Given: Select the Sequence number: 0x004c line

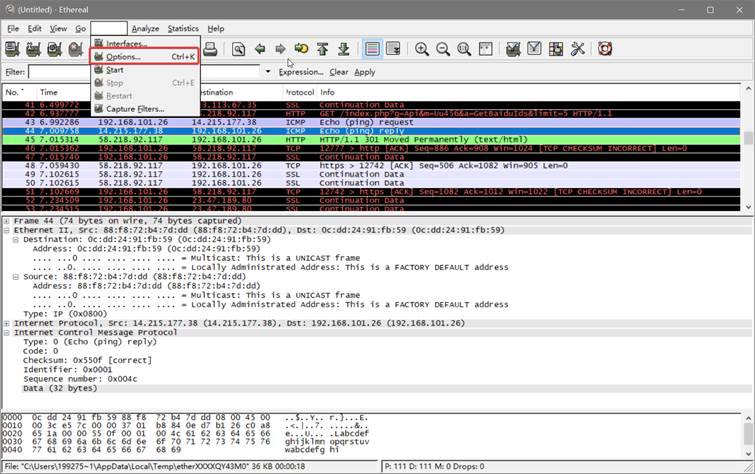Looking at the screenshot, I should (x=80, y=379).
